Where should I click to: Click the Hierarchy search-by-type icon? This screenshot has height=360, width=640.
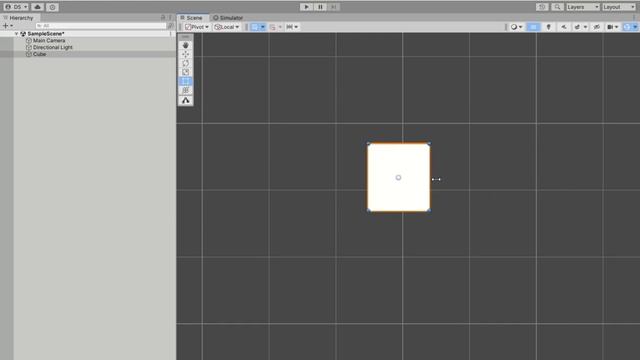click(x=171, y=26)
